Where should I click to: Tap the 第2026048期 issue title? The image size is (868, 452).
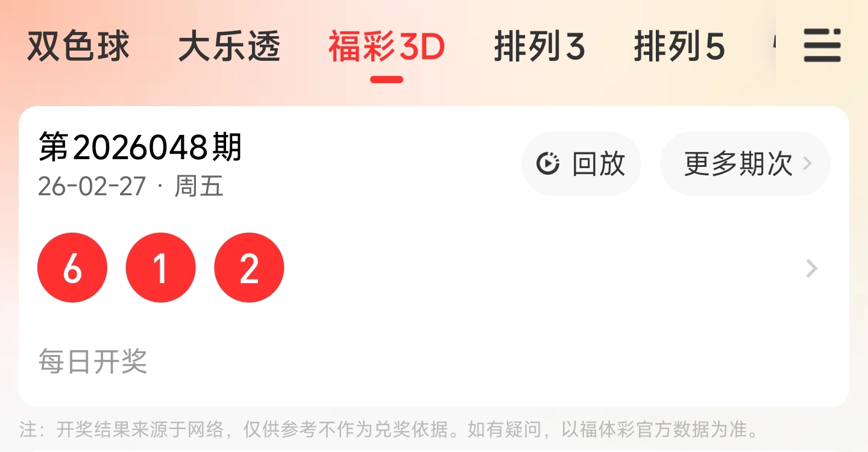click(x=140, y=147)
